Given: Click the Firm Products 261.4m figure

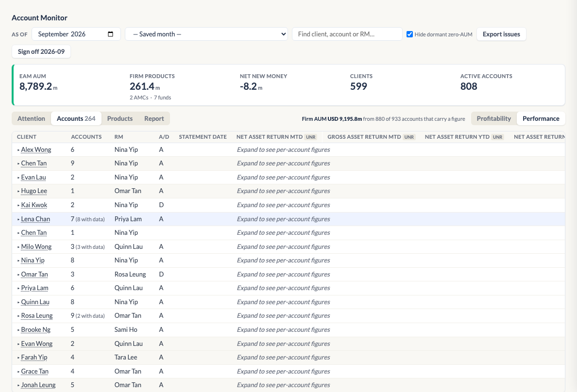Looking at the screenshot, I should tap(145, 86).
